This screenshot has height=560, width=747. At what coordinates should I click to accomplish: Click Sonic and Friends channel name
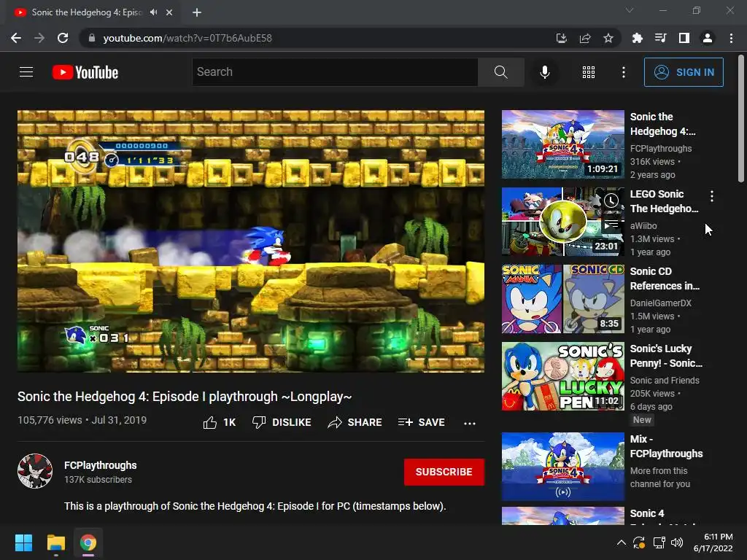coord(665,380)
